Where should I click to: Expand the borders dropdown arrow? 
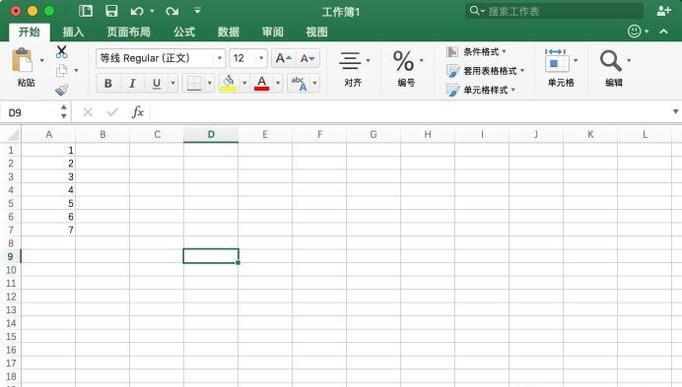coord(210,83)
